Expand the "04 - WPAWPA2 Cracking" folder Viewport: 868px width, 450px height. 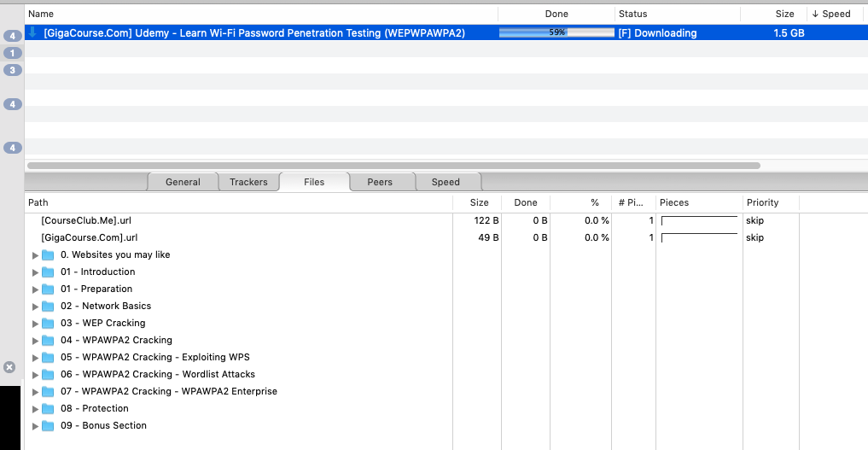[35, 341]
